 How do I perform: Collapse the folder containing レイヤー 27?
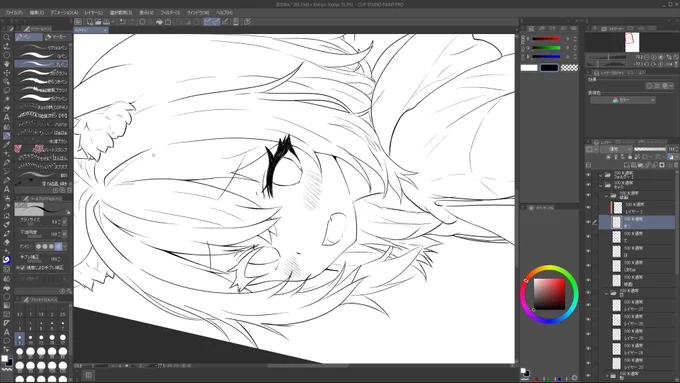606,294
